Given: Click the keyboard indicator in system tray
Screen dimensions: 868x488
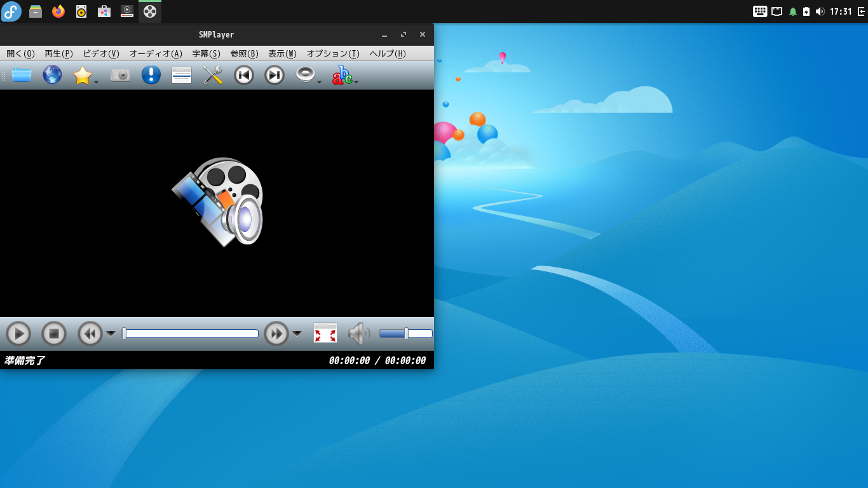Looking at the screenshot, I should click(760, 11).
